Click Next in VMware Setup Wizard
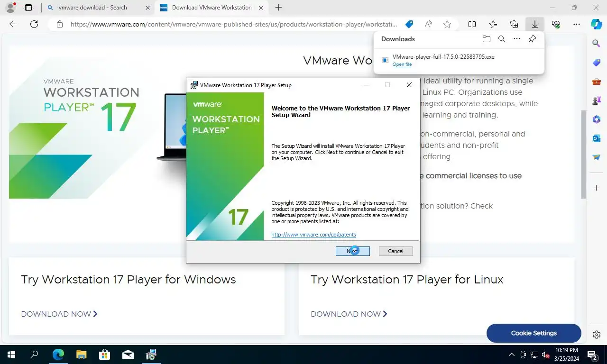Viewport: 607px width, 364px height. pos(352,251)
